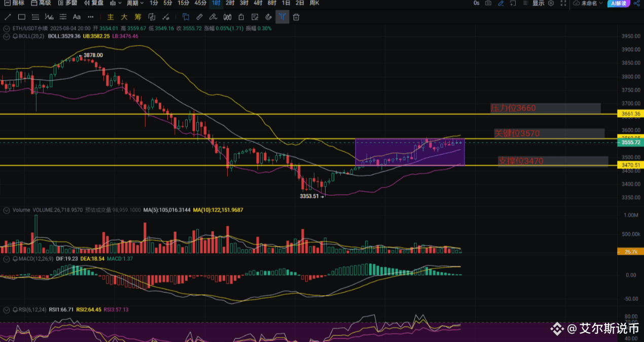The height and width of the screenshot is (342, 644).
Task: Select the ruler measure tool
Action: [200, 17]
